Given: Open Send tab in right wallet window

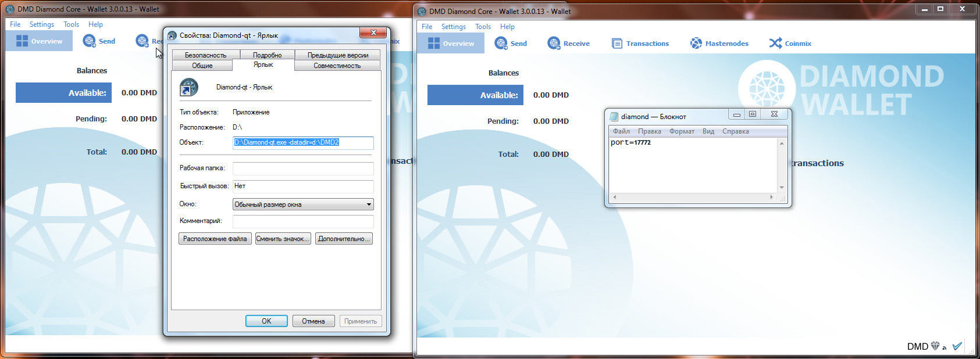Looking at the screenshot, I should [x=511, y=44].
